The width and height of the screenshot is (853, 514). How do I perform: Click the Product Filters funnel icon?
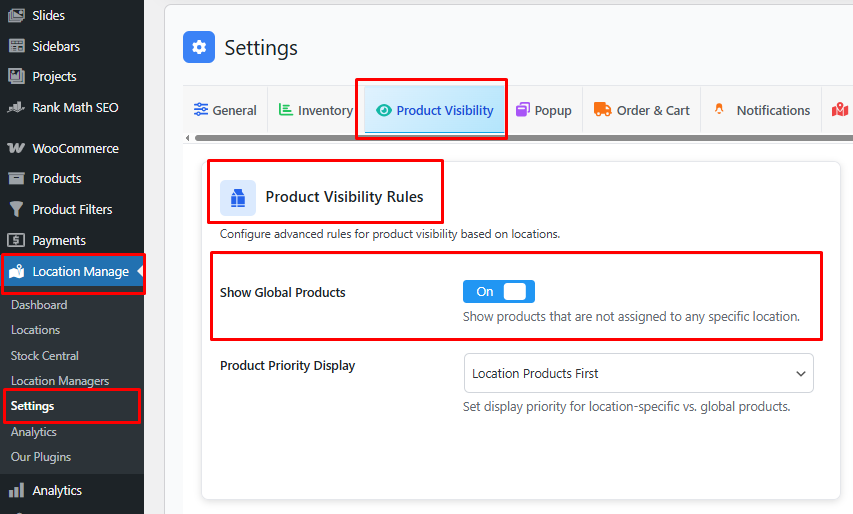(x=16, y=209)
